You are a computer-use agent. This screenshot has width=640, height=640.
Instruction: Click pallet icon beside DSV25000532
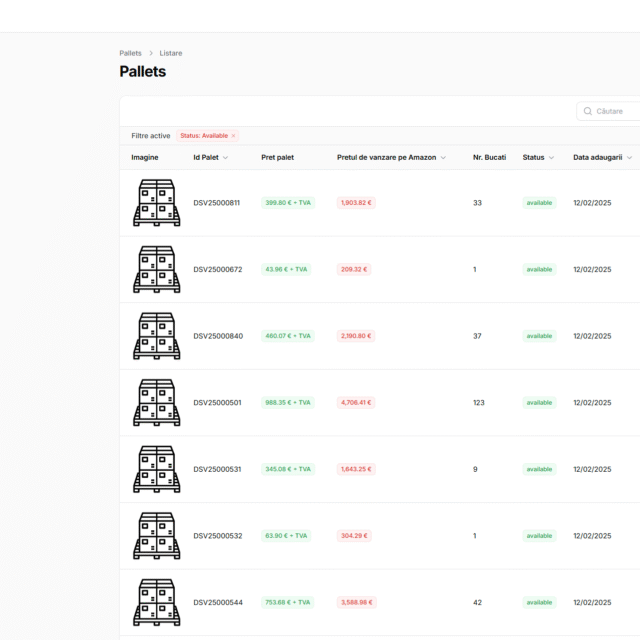(x=156, y=536)
